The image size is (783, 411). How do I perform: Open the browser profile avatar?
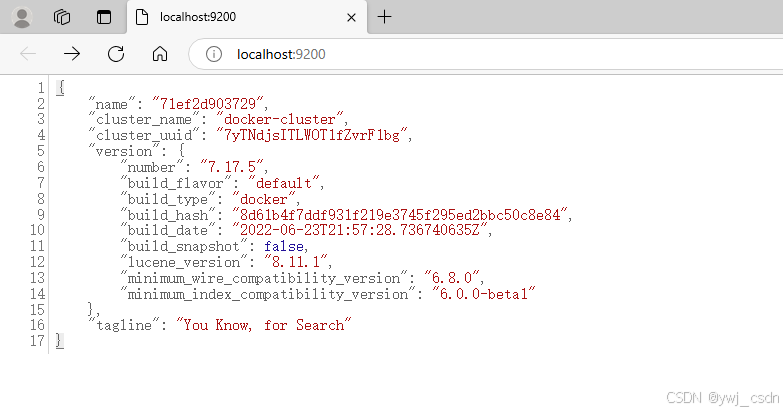(x=21, y=17)
